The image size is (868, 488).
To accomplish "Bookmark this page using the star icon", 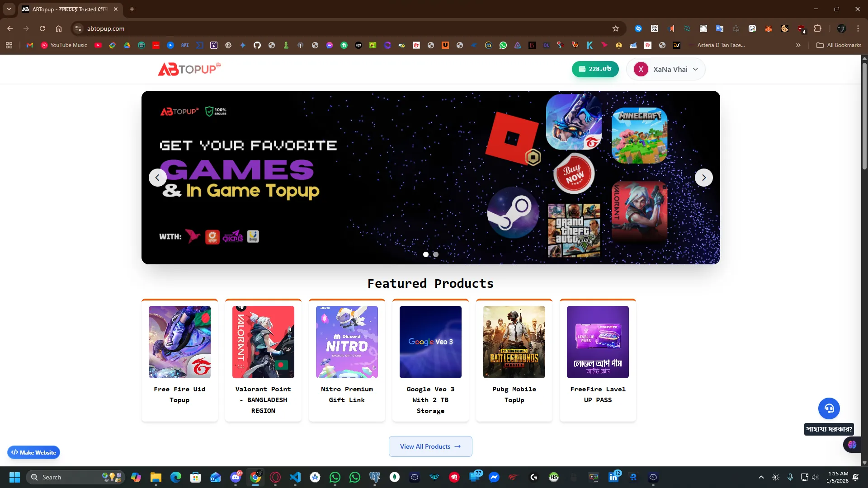I will pyautogui.click(x=616, y=28).
